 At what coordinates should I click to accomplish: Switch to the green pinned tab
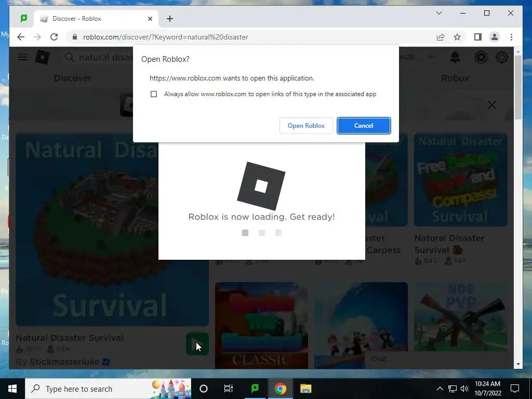coord(23,19)
